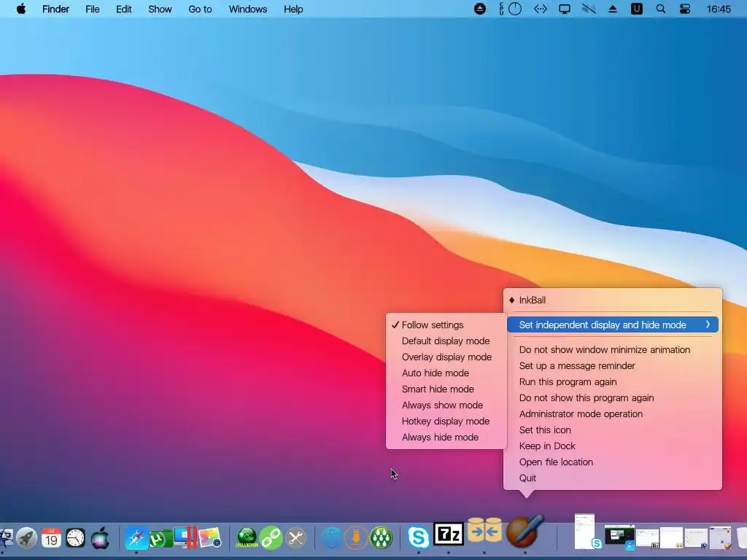
Task: Click the crossed-out Wi-Fi icon in menu bar
Action: pos(589,9)
